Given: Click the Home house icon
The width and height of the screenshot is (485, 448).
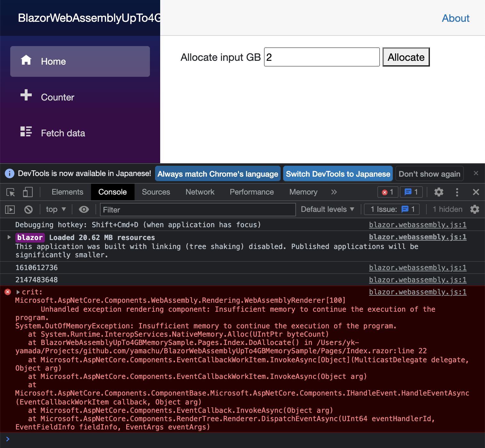Looking at the screenshot, I should point(26,60).
